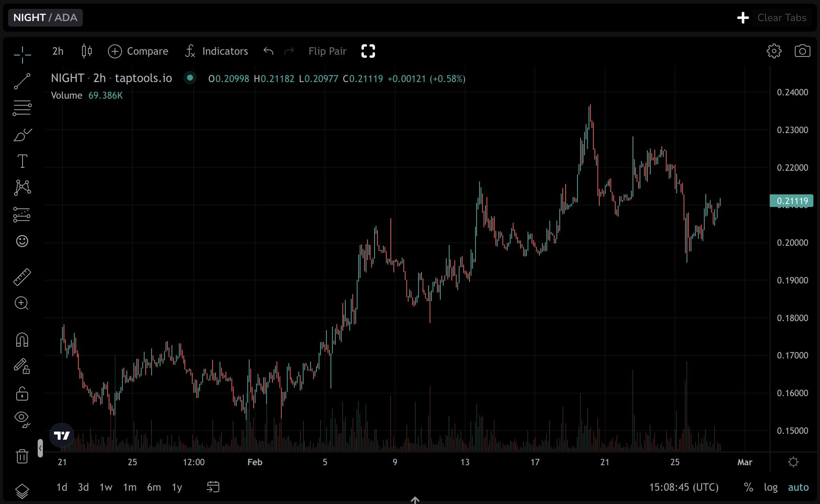Take a chart snapshot with camera icon
This screenshot has width=820, height=504.
pos(802,51)
